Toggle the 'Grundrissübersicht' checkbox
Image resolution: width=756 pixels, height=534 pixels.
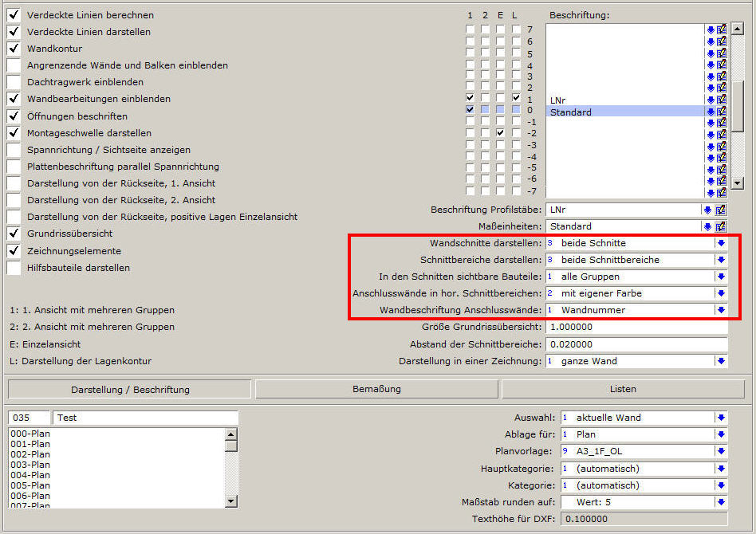(14, 234)
